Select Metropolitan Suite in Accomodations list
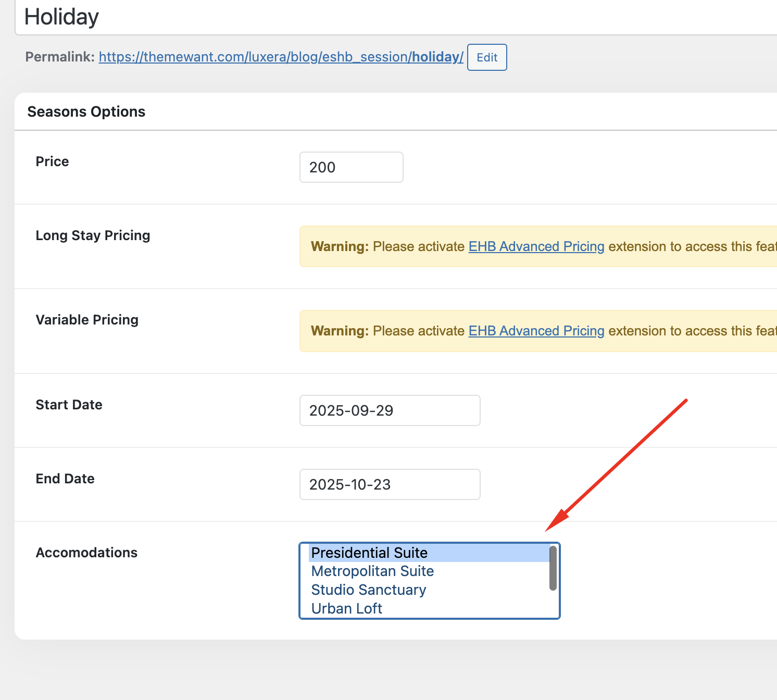777x700 pixels. pyautogui.click(x=372, y=571)
